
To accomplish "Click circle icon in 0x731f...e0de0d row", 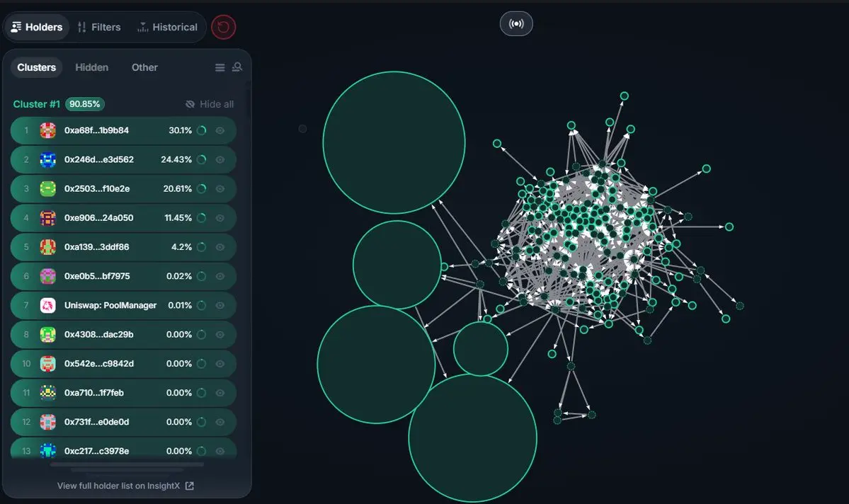I will [201, 423].
